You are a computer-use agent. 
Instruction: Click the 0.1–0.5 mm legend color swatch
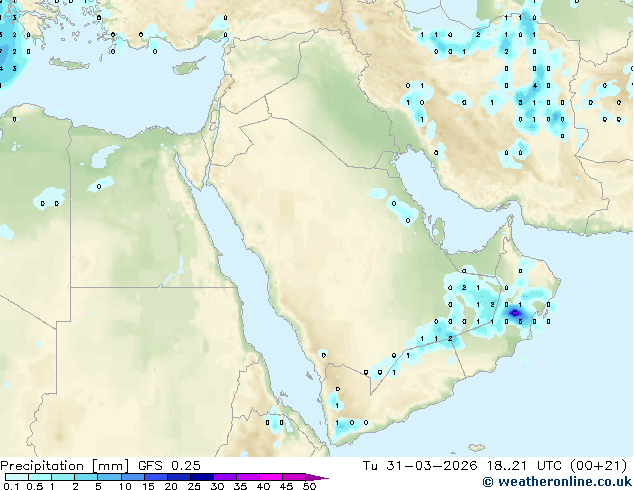tap(17, 477)
